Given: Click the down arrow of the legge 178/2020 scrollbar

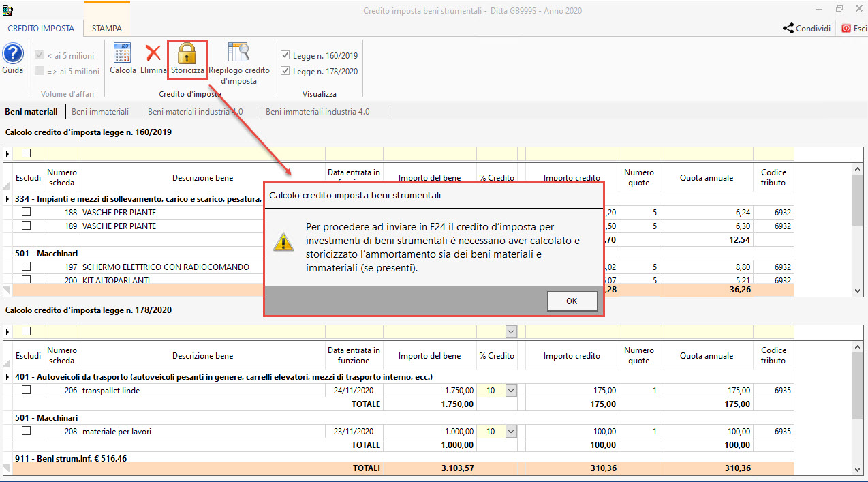Looking at the screenshot, I should point(858,469).
